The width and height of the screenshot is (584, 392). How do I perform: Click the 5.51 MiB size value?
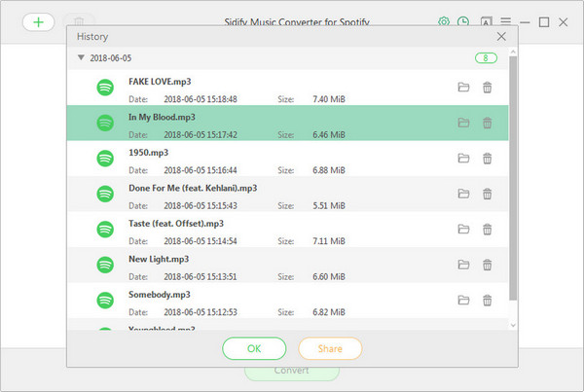pos(329,206)
